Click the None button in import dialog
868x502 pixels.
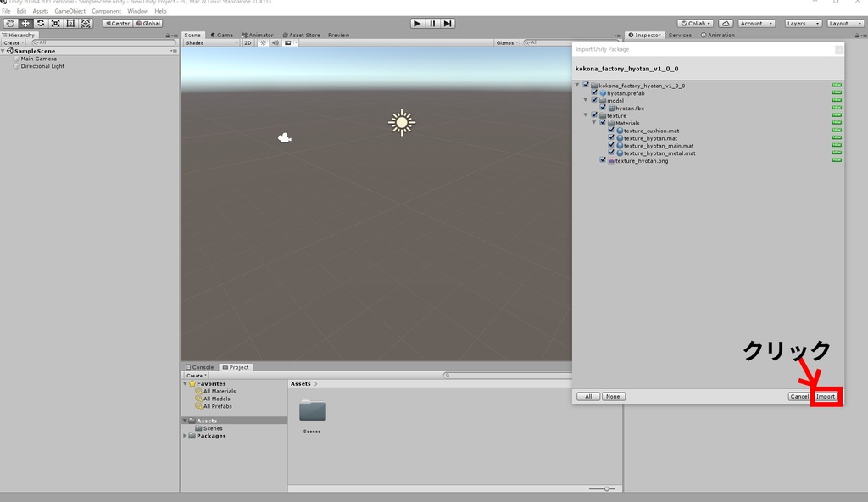click(613, 396)
